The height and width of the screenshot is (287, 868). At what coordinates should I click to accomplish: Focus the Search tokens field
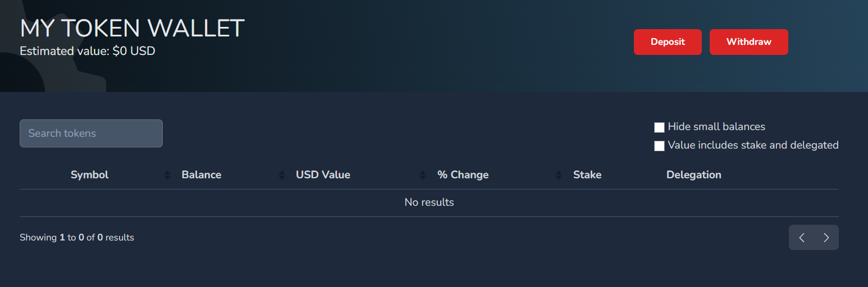[91, 133]
